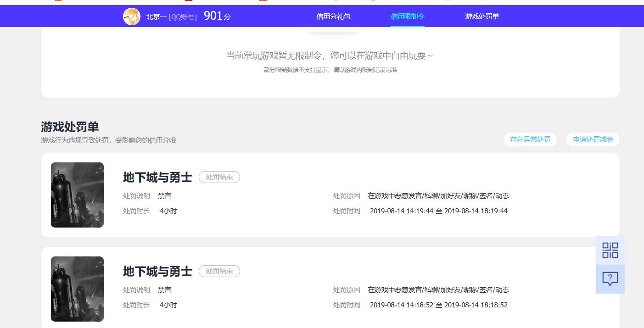This screenshot has height=328, width=644.
Task: Open the 信用分礼包 tab
Action: (333, 17)
